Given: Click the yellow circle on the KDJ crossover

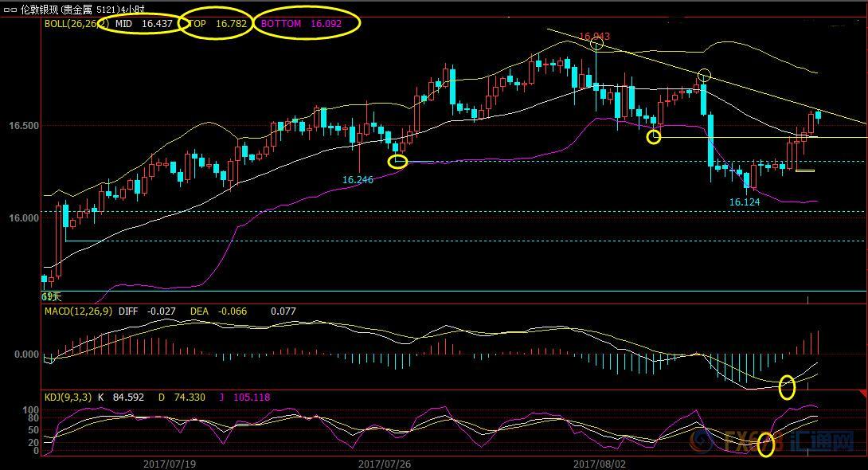Looking at the screenshot, I should (765, 445).
